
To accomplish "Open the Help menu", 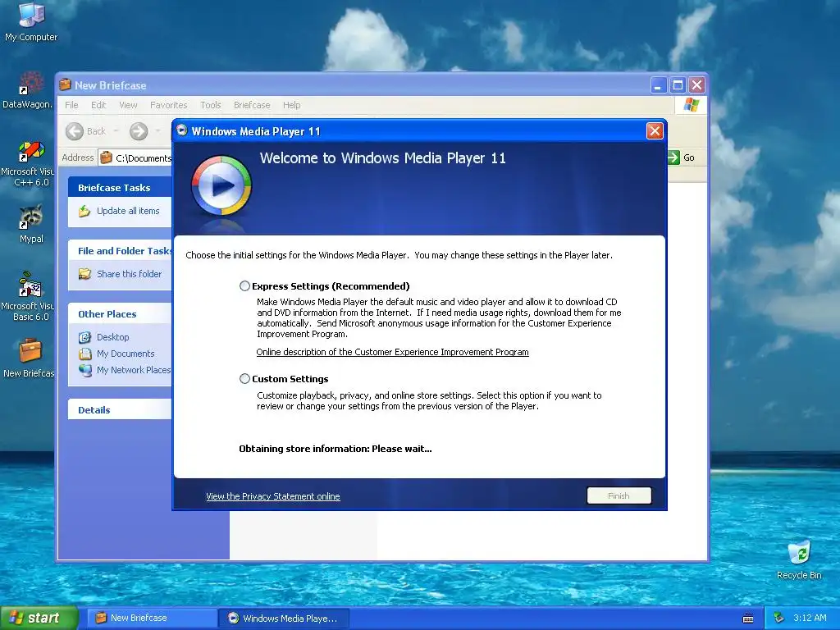I will tap(291, 105).
